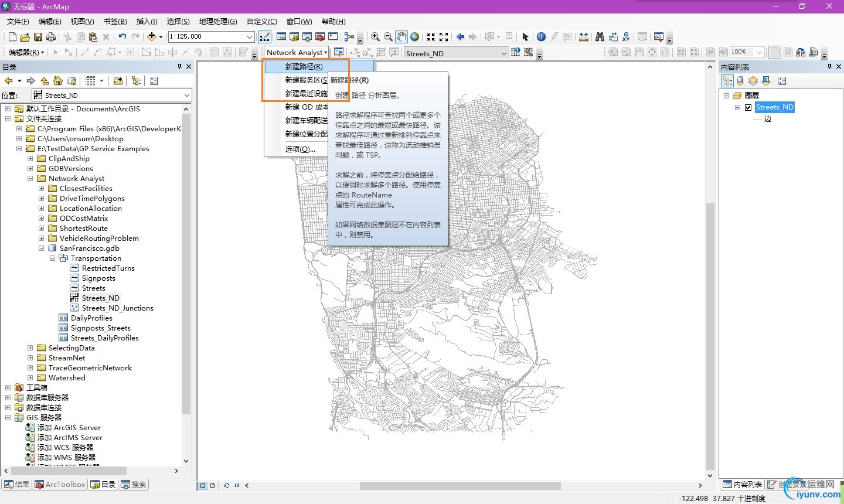Screen dimensions: 844x504
Task: Open the Network Analyst dropdown menu
Action: pyautogui.click(x=297, y=52)
